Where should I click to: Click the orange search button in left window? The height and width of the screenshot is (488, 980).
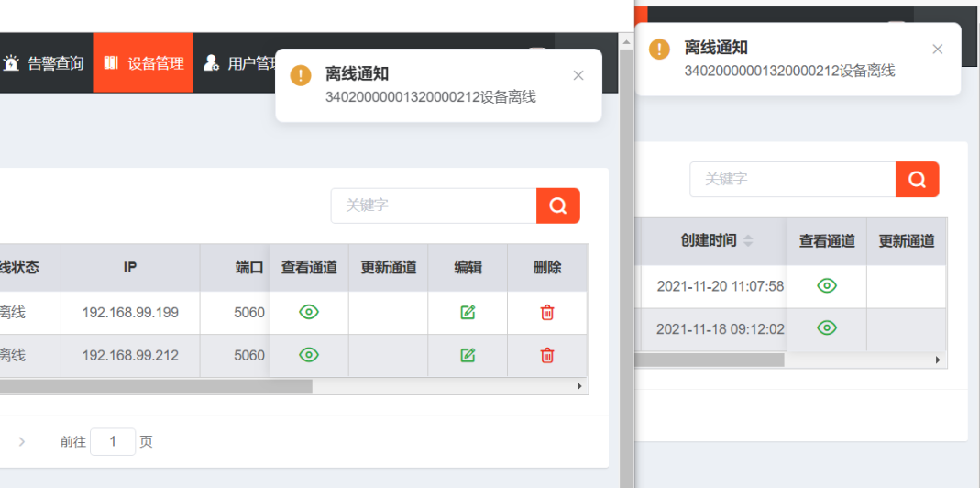click(x=558, y=205)
